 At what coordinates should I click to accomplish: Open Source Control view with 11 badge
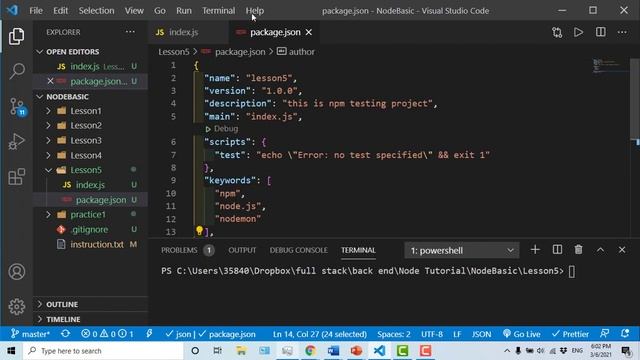(17, 107)
